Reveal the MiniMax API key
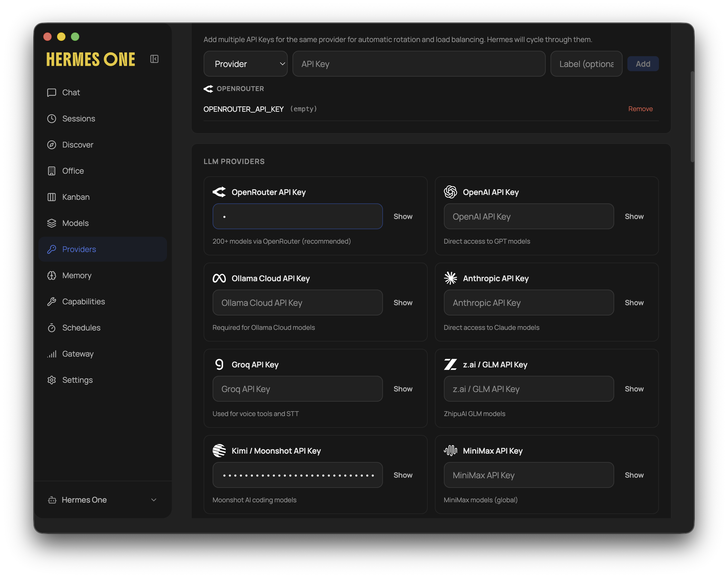Image resolution: width=728 pixels, height=578 pixels. click(x=634, y=475)
